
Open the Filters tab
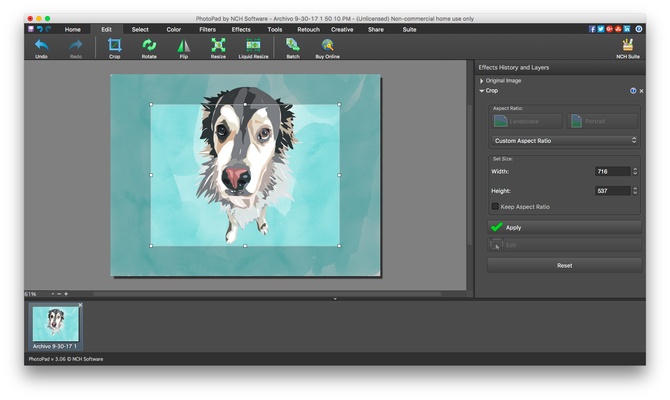point(207,29)
